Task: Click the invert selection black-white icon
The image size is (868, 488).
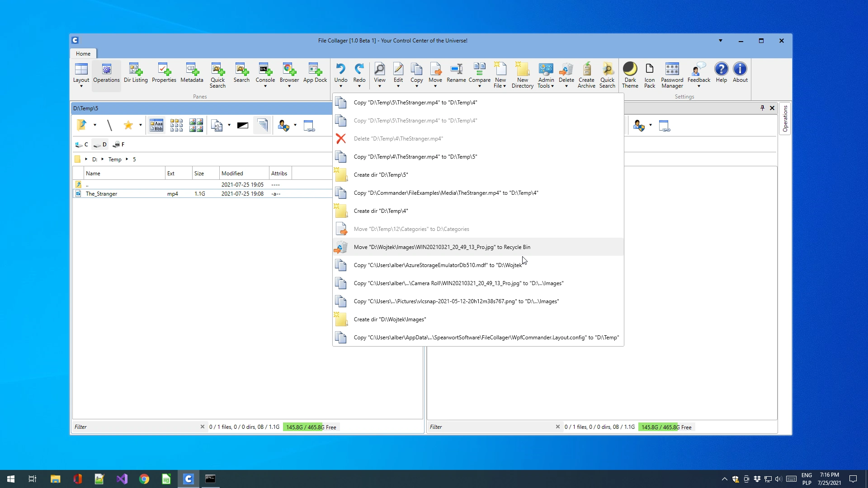Action: tap(242, 125)
